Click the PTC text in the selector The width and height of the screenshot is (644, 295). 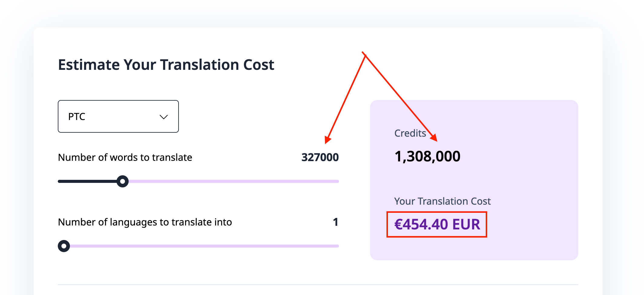[77, 117]
